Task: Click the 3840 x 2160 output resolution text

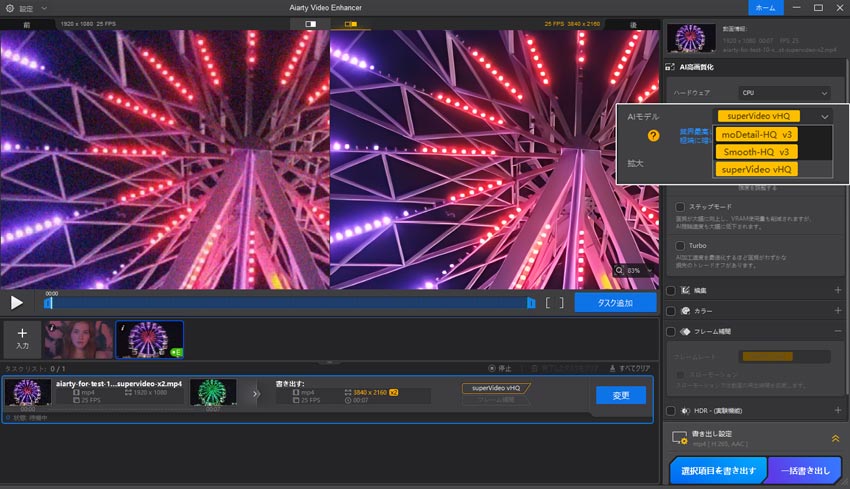Action: [x=370, y=393]
